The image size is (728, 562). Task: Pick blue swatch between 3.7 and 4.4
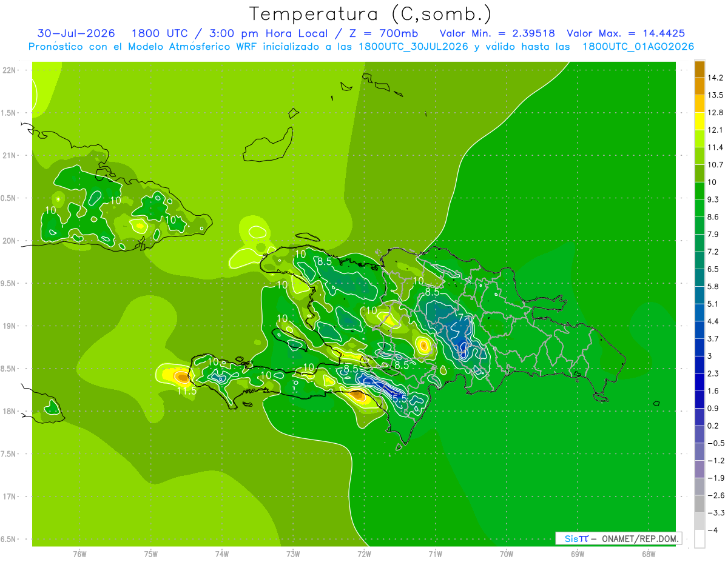[x=699, y=330]
